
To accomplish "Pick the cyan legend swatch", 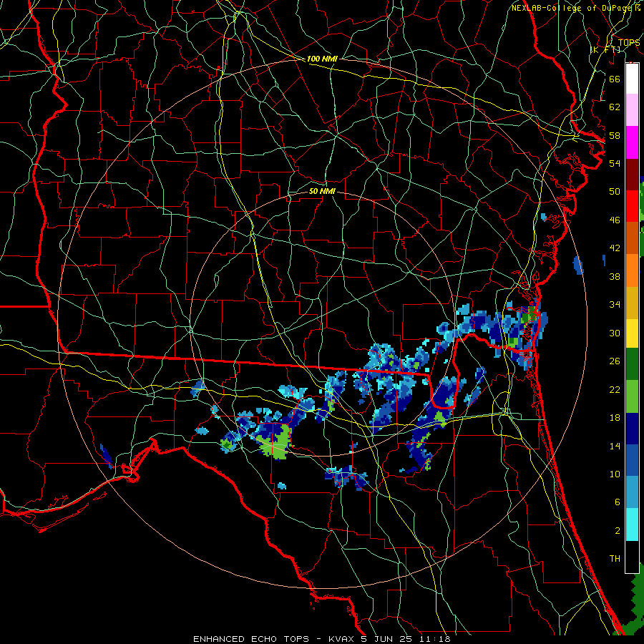I will click(x=632, y=525).
